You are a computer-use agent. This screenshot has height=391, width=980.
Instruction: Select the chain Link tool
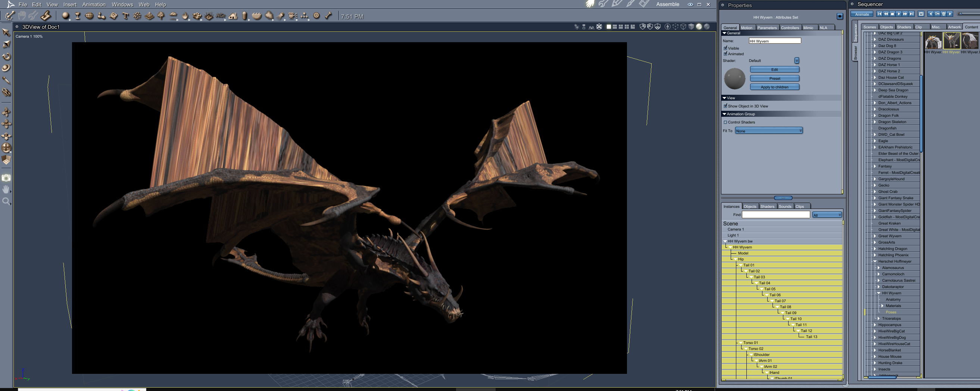(6, 92)
